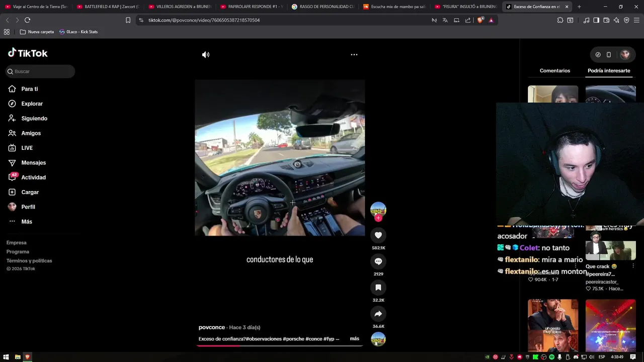Expand the caption with 'más'
The height and width of the screenshot is (362, 644).
tap(355, 339)
